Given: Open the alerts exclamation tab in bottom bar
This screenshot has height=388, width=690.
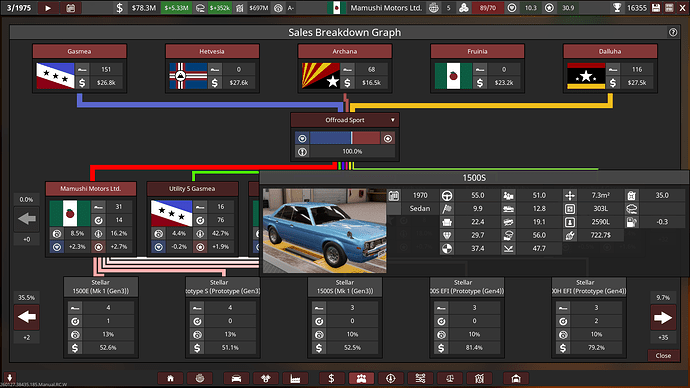Looking at the screenshot, I should pyautogui.click(x=391, y=378).
